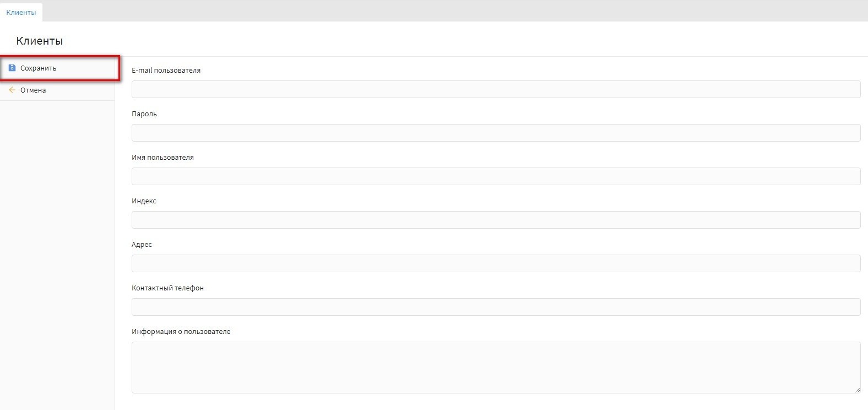The height and width of the screenshot is (410, 868).
Task: Click inside the Информация о пользователе textarea
Action: point(496,367)
